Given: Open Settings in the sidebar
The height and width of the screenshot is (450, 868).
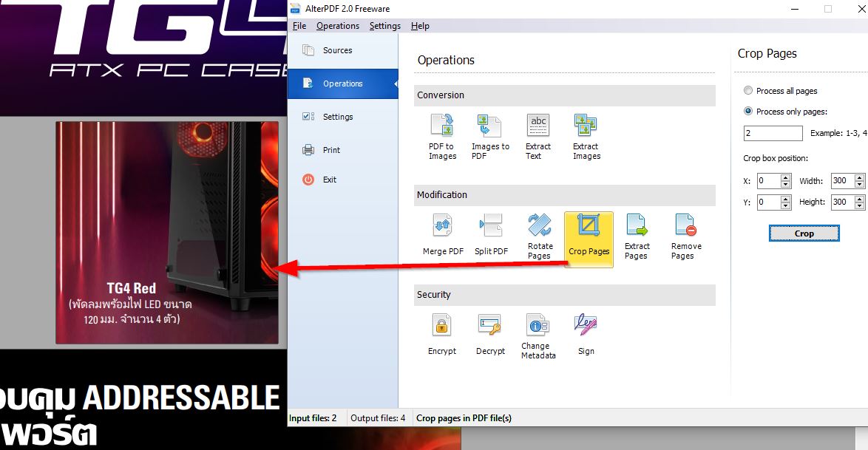Looking at the screenshot, I should [x=342, y=117].
